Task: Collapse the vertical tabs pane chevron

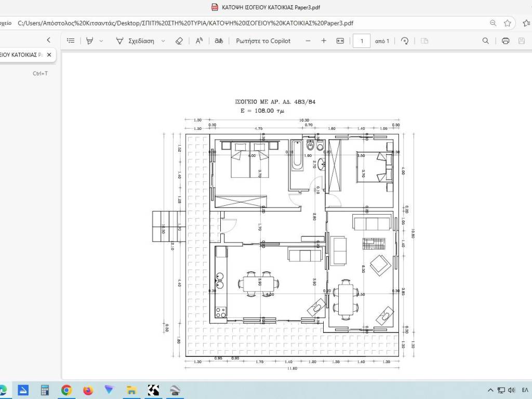Action: [x=49, y=40]
